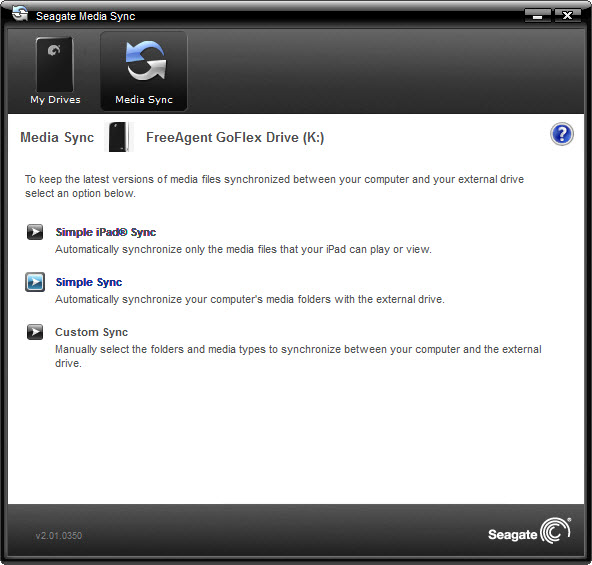The height and width of the screenshot is (565, 592).
Task: Click the Simple Sync arrow icon
Action: pyautogui.click(x=35, y=282)
